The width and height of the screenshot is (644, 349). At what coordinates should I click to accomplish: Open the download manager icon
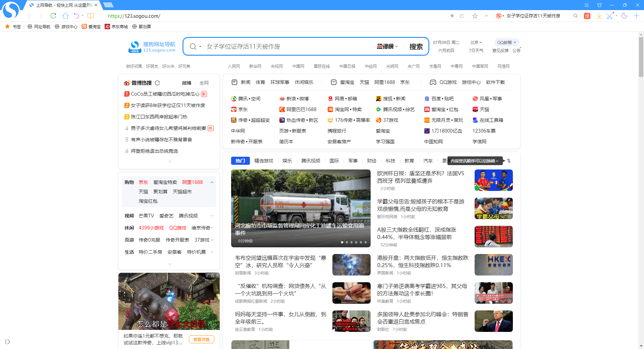(x=599, y=16)
